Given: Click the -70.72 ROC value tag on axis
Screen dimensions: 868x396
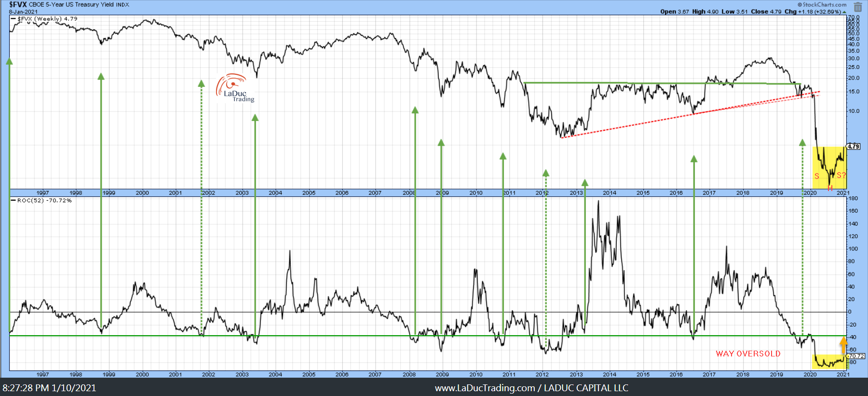Looking at the screenshot, I should click(x=856, y=356).
